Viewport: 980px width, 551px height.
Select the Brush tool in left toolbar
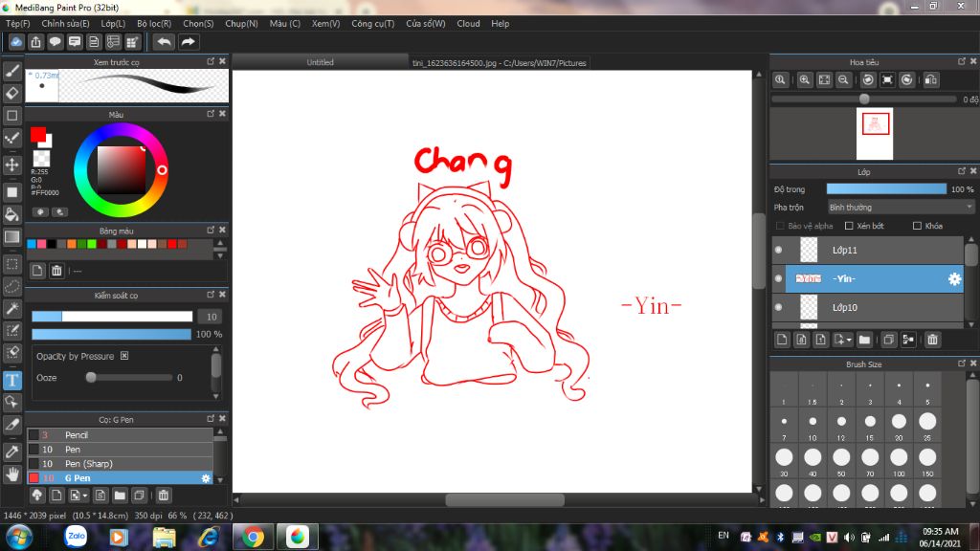click(11, 71)
